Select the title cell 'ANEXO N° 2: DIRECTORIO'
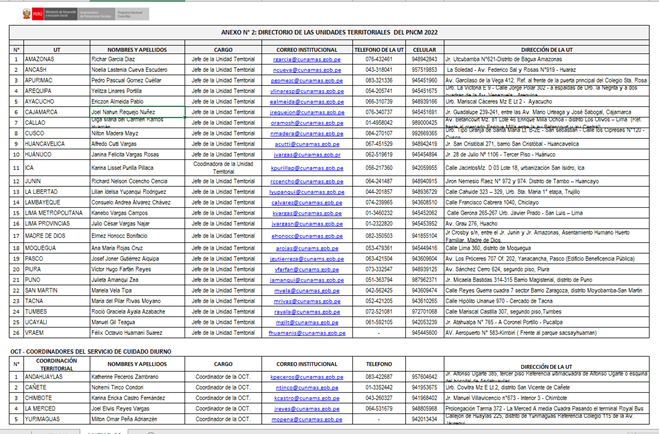 pyautogui.click(x=329, y=32)
